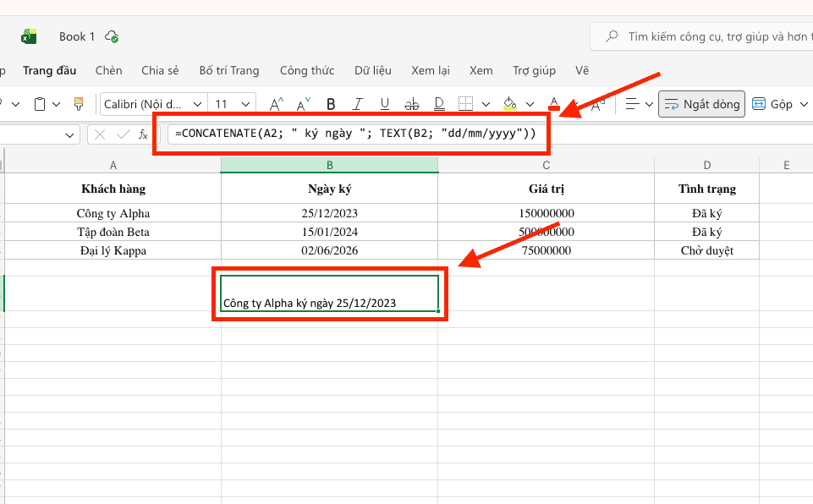This screenshot has height=504, width=813.
Task: Click inside the formula bar CONCATENATE text
Action: (355, 134)
